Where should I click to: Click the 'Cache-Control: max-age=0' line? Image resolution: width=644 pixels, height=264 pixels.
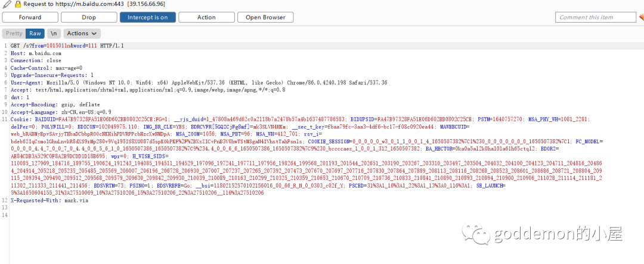[47, 68]
